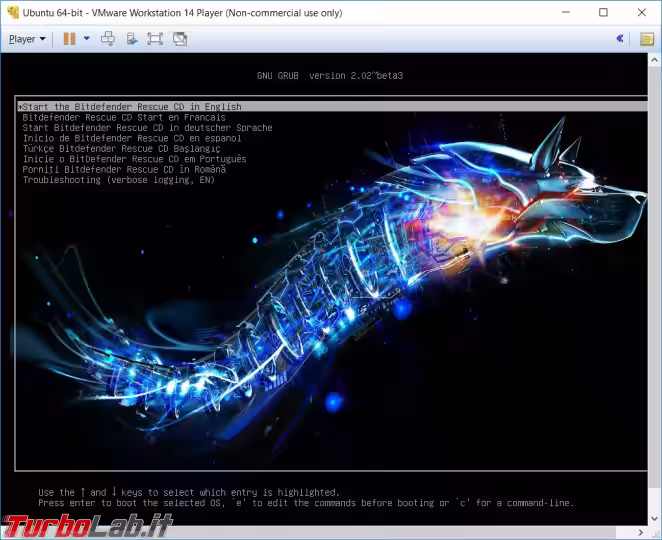
Task: Close the VMware Player window
Action: (x=642, y=12)
